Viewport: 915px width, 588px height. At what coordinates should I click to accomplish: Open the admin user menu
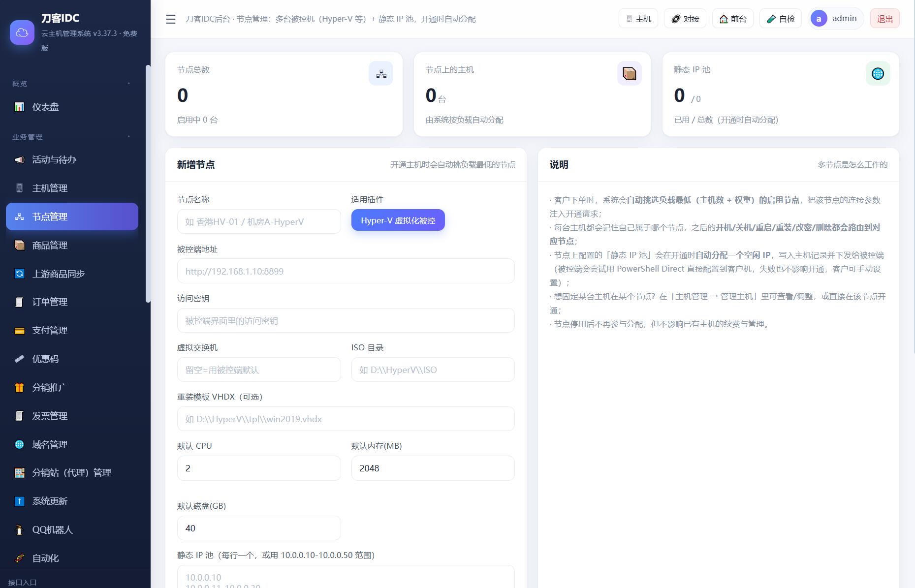point(836,19)
